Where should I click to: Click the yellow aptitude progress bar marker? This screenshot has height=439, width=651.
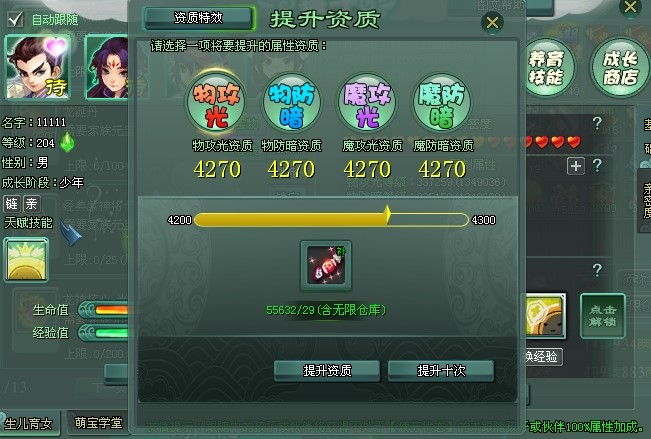click(387, 215)
